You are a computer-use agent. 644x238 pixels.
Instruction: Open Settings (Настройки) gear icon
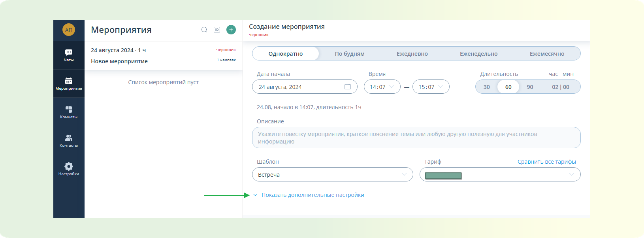pos(69,169)
